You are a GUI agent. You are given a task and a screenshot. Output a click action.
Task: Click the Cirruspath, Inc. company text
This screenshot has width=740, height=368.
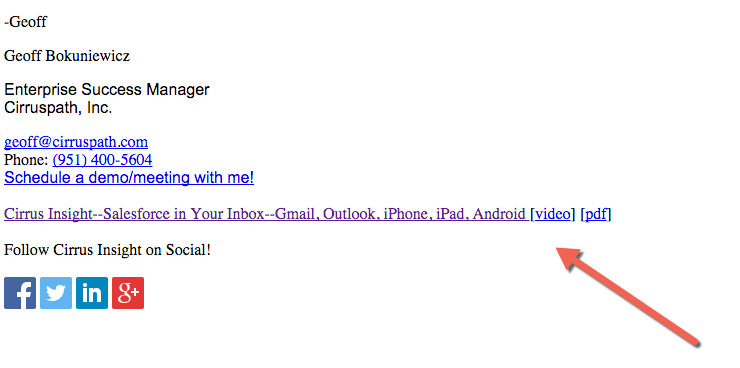point(58,108)
